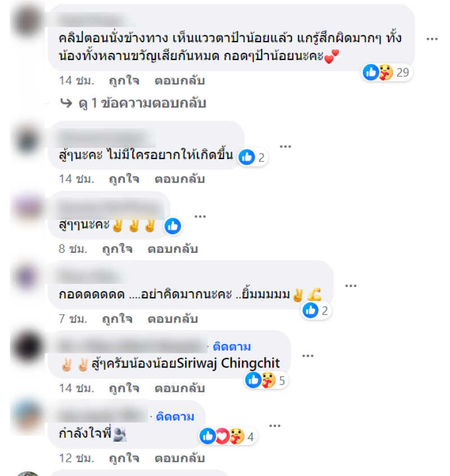The height and width of the screenshot is (476, 450).
Task: View like count on 'กอดดดดดด' comment
Action: (x=316, y=311)
